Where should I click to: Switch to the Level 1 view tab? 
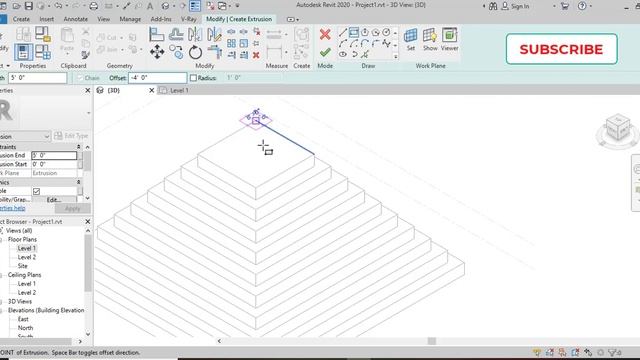pyautogui.click(x=179, y=90)
